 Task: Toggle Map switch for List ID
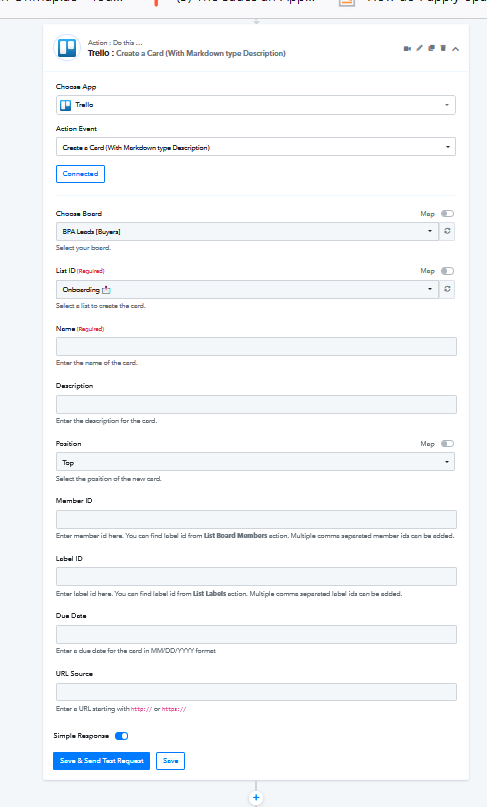point(447,271)
